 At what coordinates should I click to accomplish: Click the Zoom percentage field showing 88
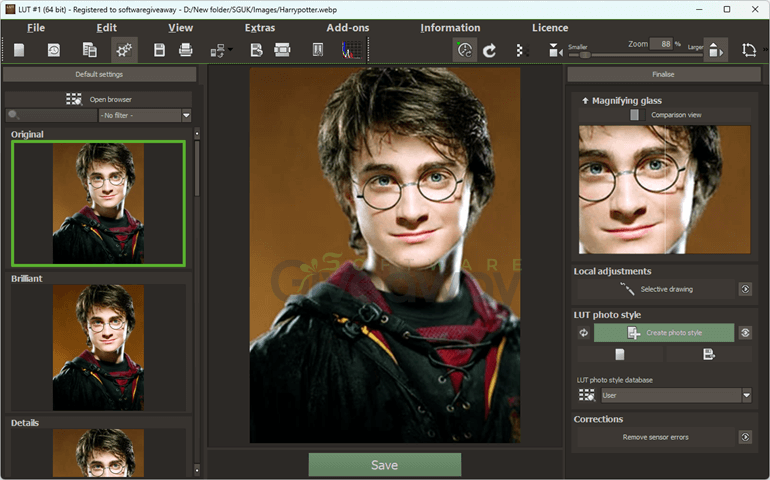[661, 44]
